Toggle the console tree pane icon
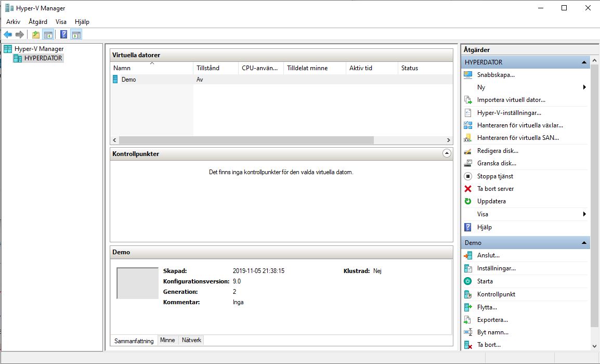This screenshot has height=364, width=600. (48, 34)
